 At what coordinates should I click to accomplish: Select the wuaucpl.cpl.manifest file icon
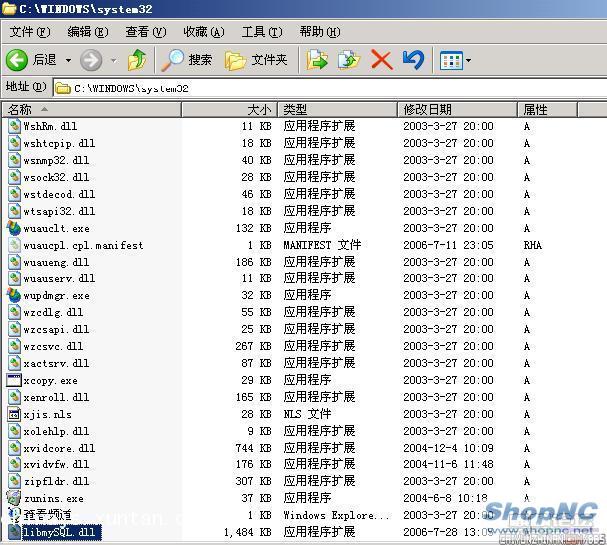tap(14, 245)
